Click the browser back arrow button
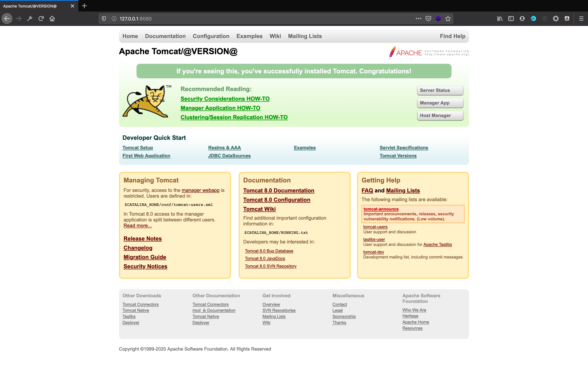The image size is (588, 367). tap(7, 19)
